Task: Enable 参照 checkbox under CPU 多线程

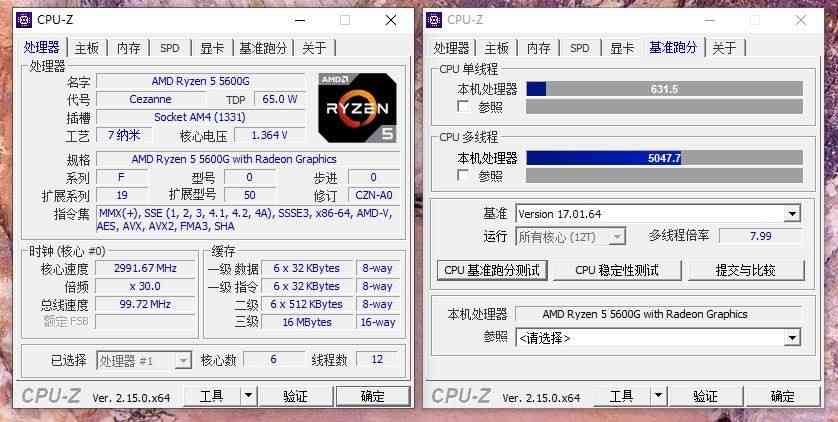Action: click(x=464, y=176)
